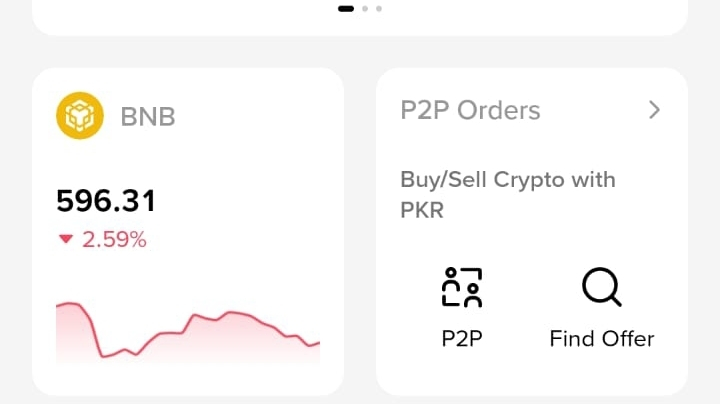The image size is (720, 404).
Task: Click the BNB price 596.31
Action: pos(106,201)
